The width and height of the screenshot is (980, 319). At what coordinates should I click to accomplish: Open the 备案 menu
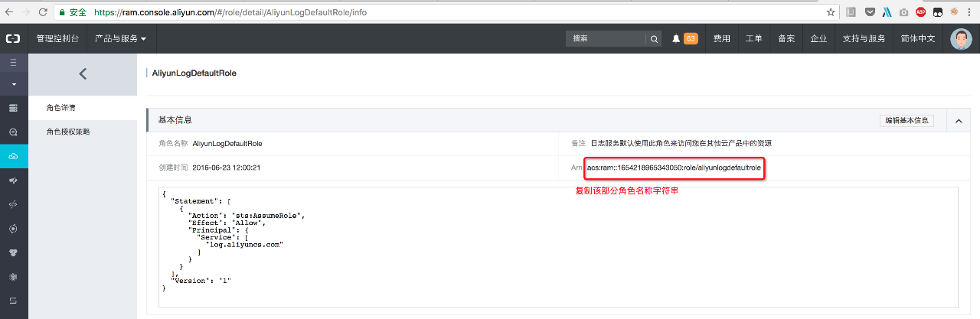click(x=786, y=38)
